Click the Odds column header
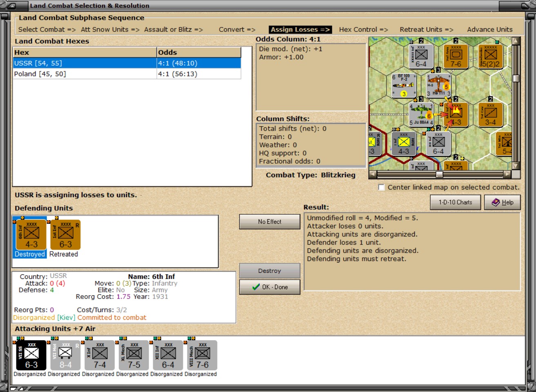This screenshot has height=392, width=536. [x=199, y=52]
